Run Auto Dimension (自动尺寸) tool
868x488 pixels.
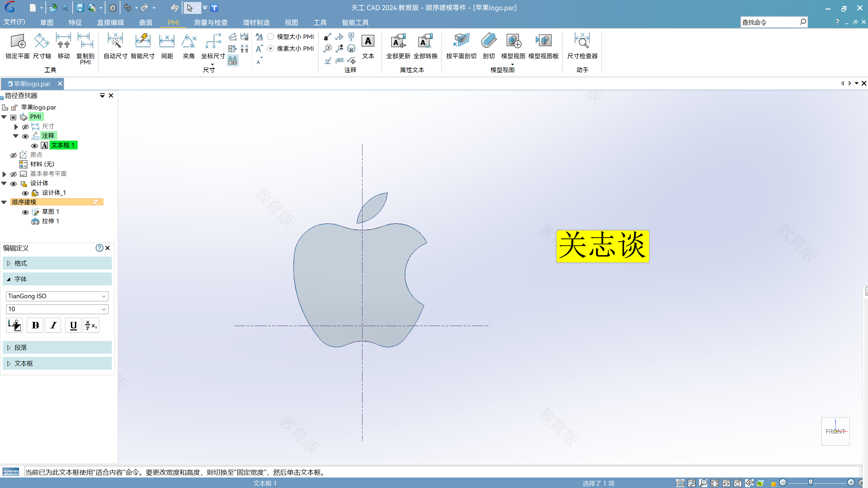point(115,46)
